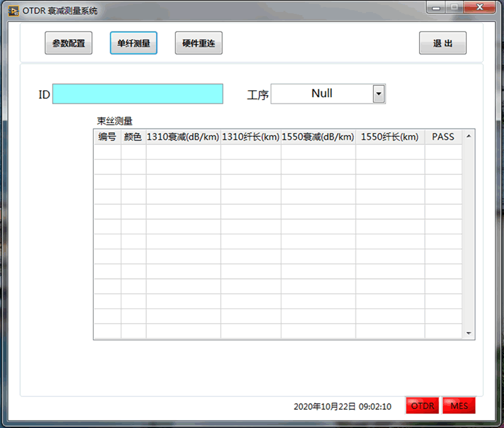This screenshot has height=428, width=504.
Task: Open the 参数配置 settings button
Action: (69, 43)
